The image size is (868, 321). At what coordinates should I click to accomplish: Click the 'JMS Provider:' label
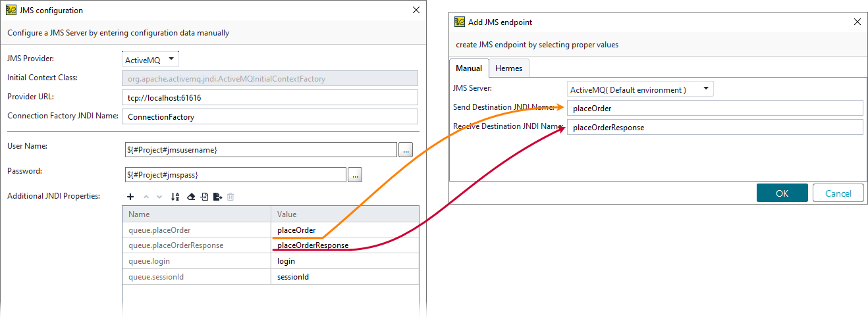30,59
